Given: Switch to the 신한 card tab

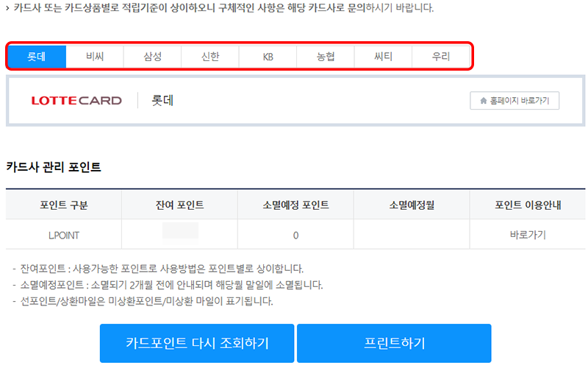Looking at the screenshot, I should [210, 57].
